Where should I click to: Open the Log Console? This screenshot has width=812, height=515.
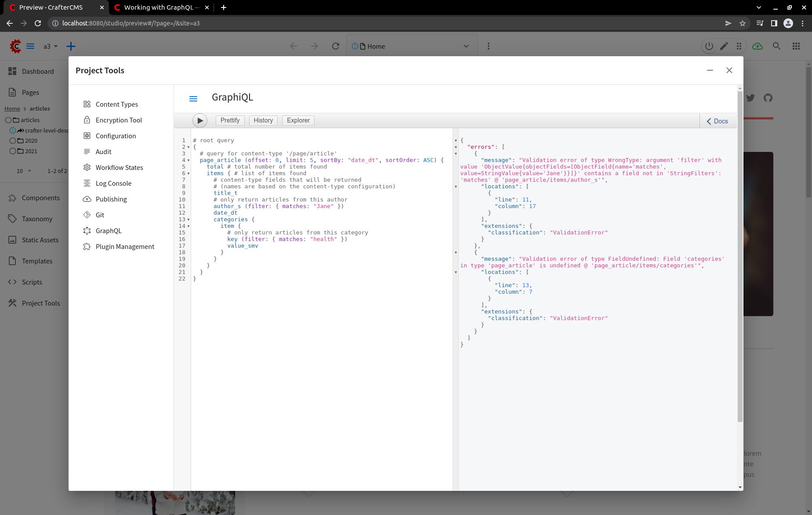(113, 183)
